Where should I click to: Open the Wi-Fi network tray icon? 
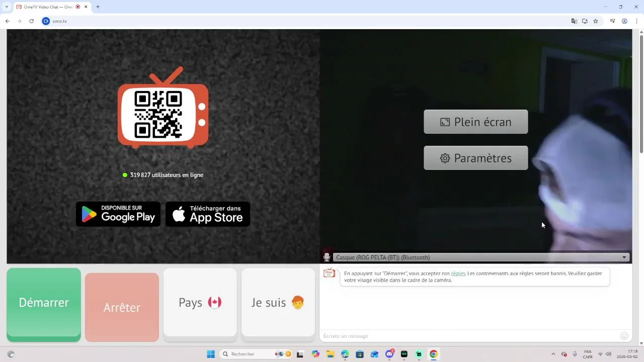pos(600,354)
